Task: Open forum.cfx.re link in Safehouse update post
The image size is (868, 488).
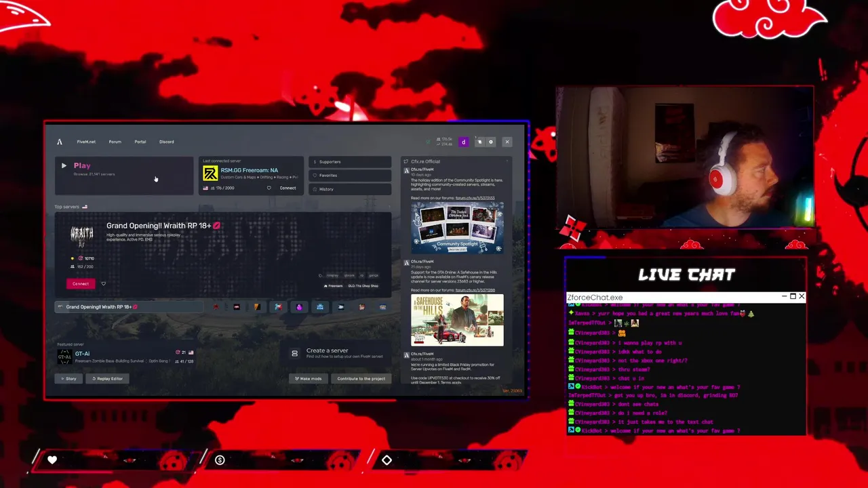Action: tap(475, 290)
